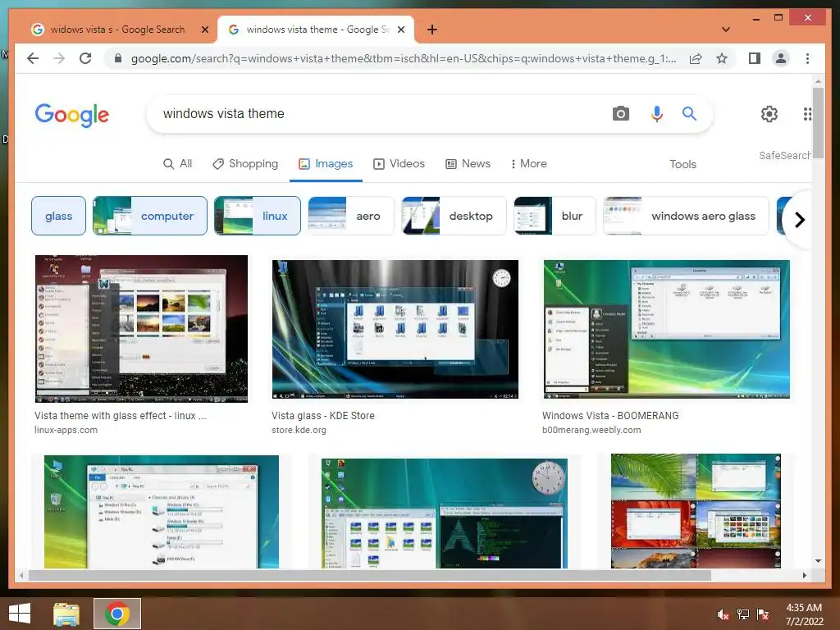Viewport: 840px width, 630px height.
Task: Toggle the 'glass' filter chip
Action: pyautogui.click(x=58, y=216)
